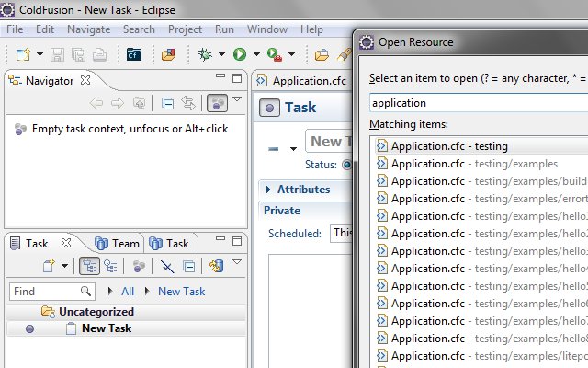The height and width of the screenshot is (368, 588).
Task: Open New Task dropdown in Task List
Action: 64,266
